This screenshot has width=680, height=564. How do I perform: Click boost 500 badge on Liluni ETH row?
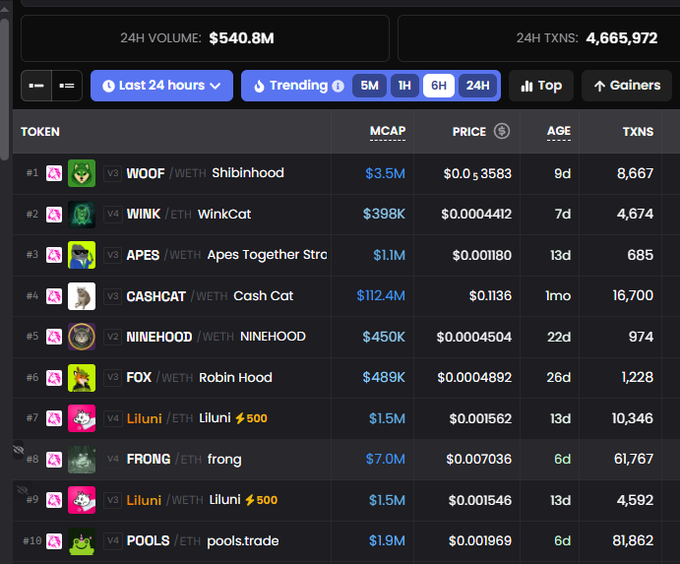point(252,418)
